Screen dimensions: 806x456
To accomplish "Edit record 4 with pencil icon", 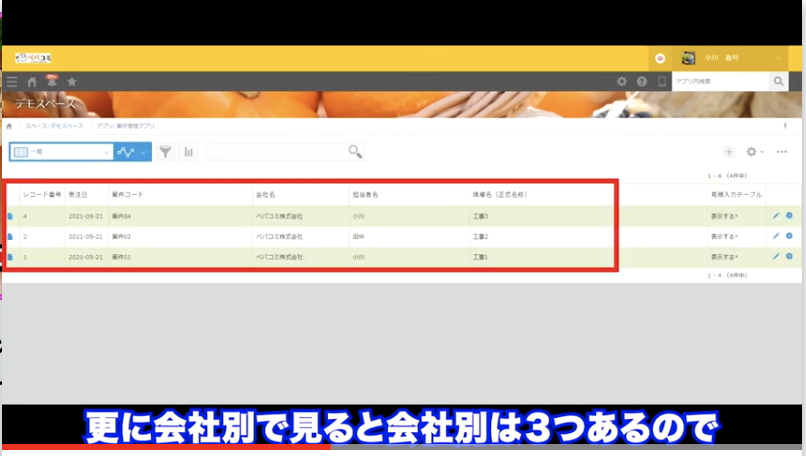I will click(x=776, y=215).
